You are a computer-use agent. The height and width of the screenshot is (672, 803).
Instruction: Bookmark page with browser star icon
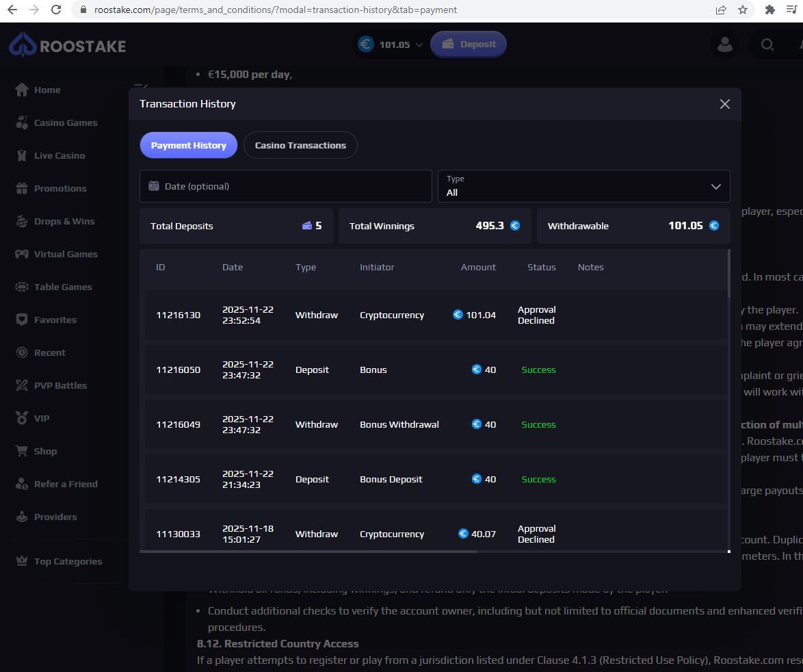(x=743, y=10)
